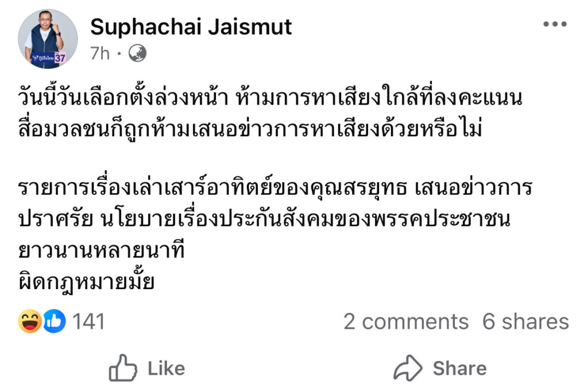The image size is (588, 388).
Task: Click the globe public privacy icon
Action: [137, 53]
